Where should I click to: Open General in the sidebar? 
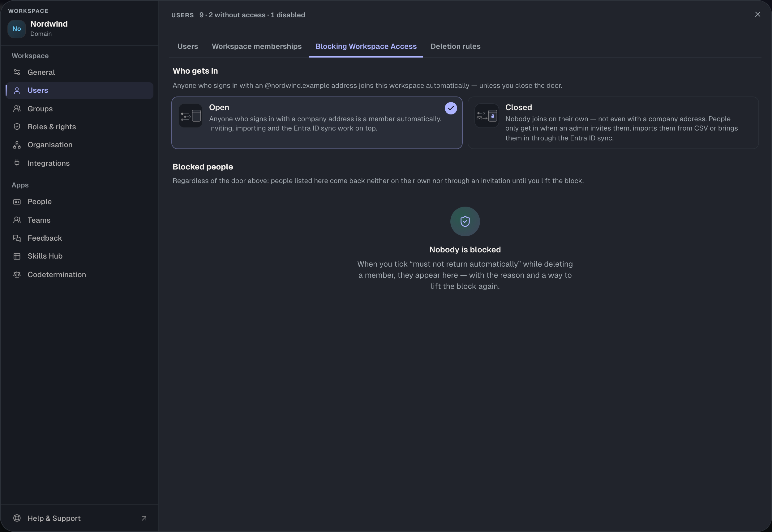79,72
